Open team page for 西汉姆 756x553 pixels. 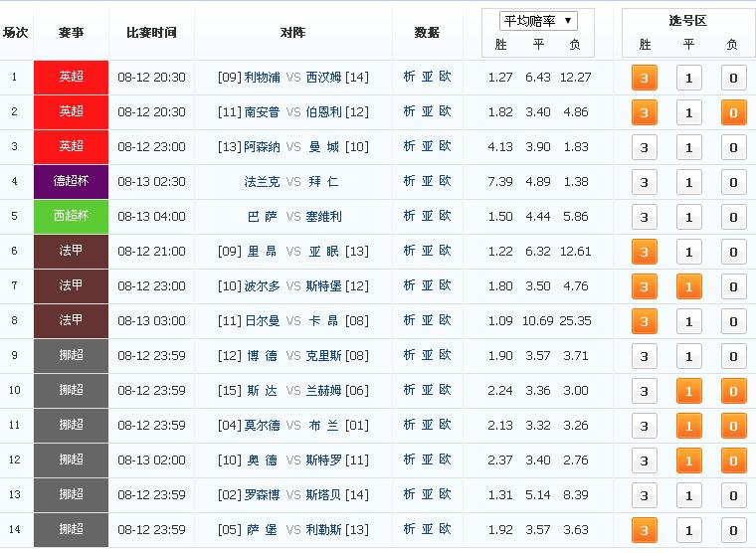coord(323,78)
